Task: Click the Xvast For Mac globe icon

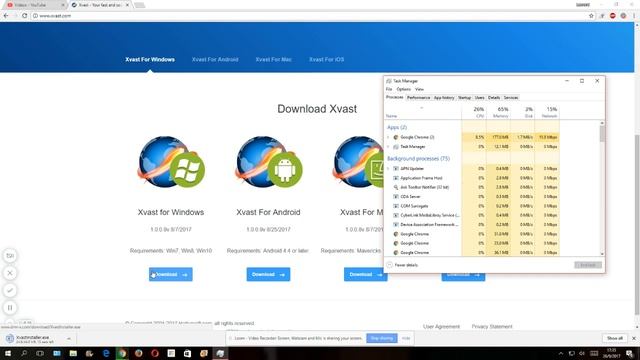Action: (358, 162)
